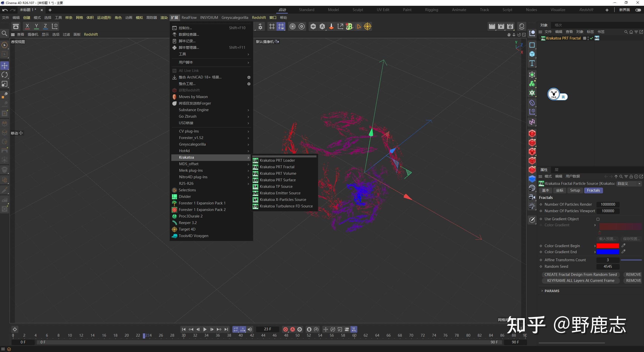Click the Magic Bullet Looks target icon
Image resolution: width=644 pixels, height=352 pixels.
point(367,26)
